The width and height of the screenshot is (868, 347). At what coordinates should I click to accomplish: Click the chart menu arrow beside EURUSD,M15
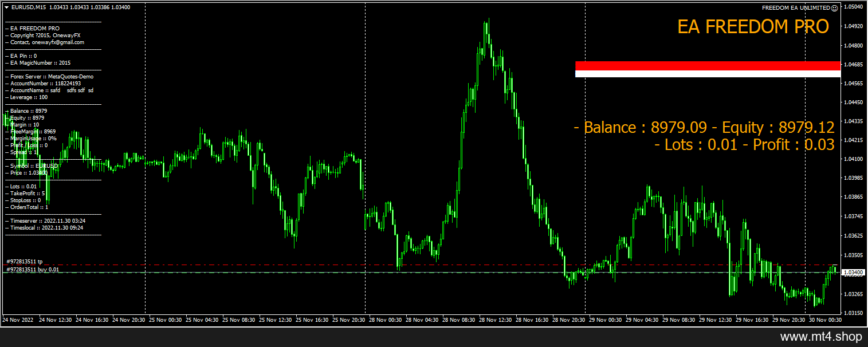(6, 7)
